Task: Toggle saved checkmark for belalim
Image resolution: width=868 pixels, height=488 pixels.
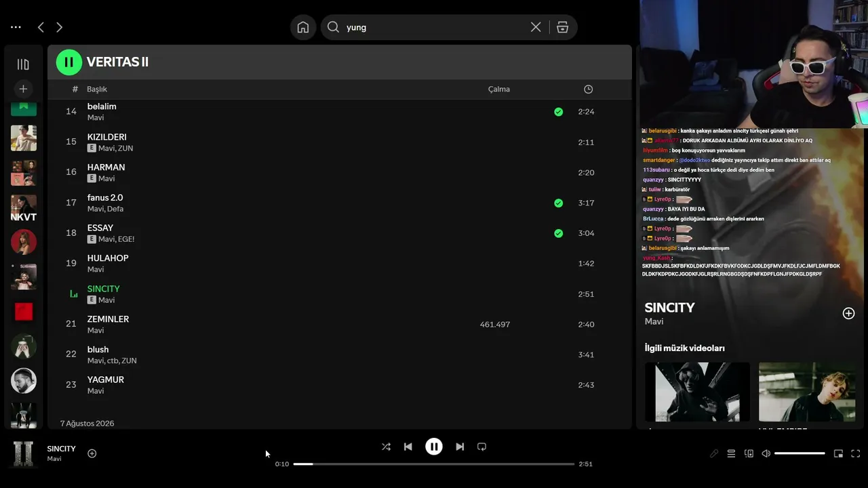Action: coord(558,112)
